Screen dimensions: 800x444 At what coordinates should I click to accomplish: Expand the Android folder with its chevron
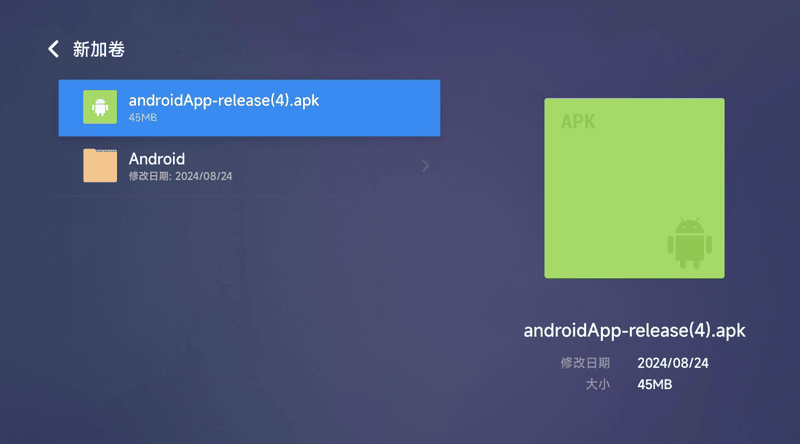[425, 166]
